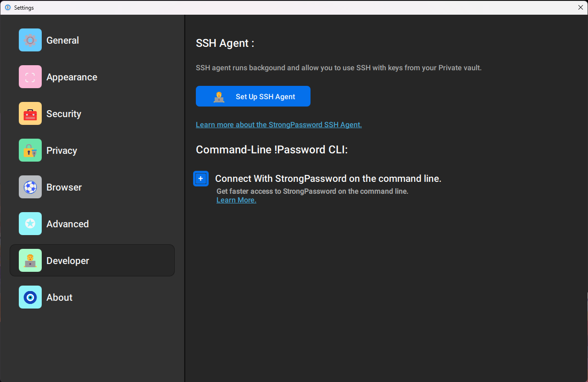The image size is (588, 382).
Task: Click the Learn More command line link
Action: pyautogui.click(x=236, y=200)
